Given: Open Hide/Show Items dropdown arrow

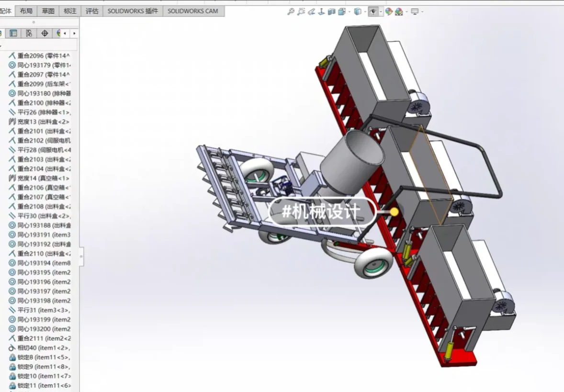Looking at the screenshot, I should 381,12.
